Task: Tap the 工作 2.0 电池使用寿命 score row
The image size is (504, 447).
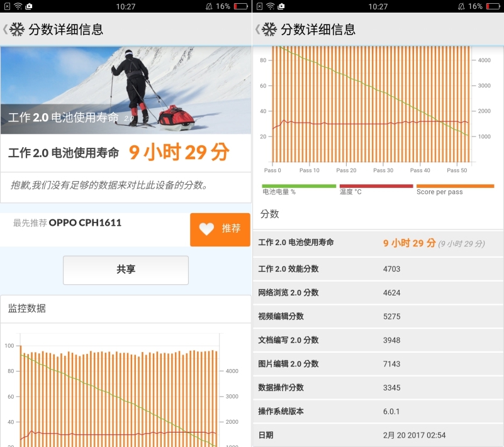Action: pos(378,243)
